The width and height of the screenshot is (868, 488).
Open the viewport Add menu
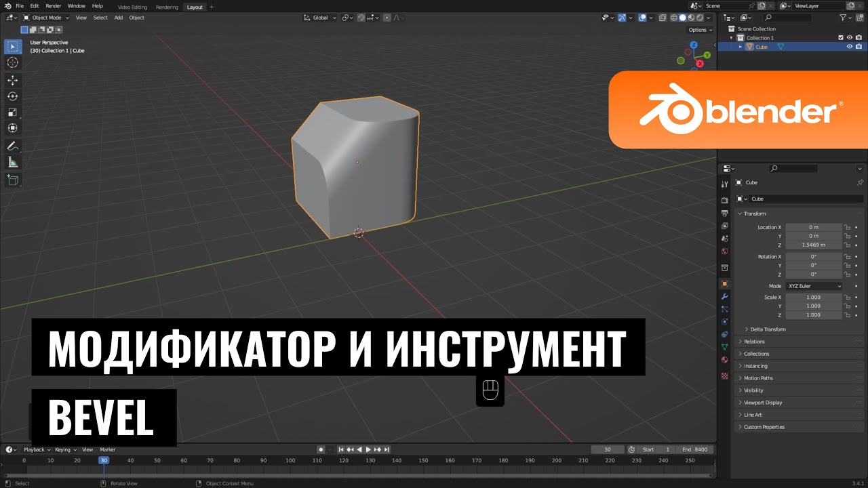click(118, 18)
